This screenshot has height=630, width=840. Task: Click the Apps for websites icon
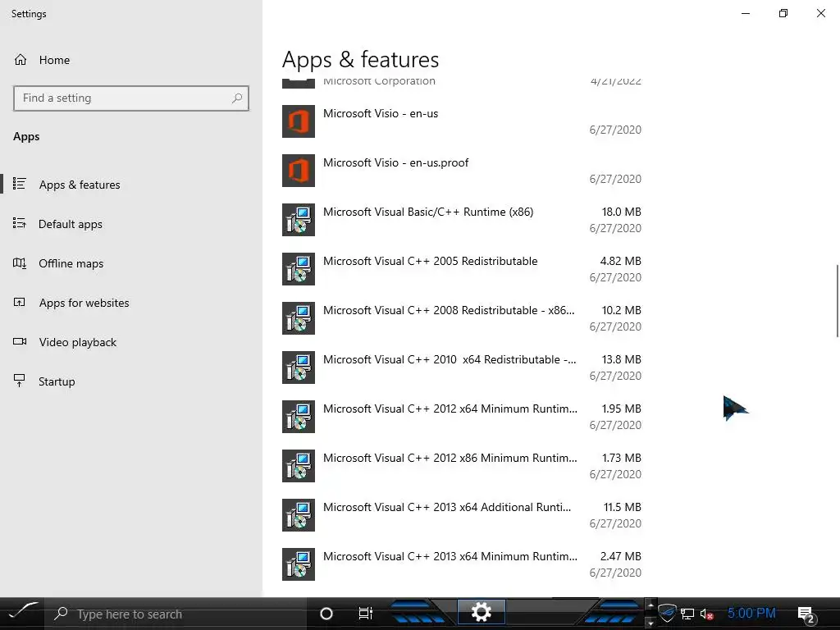20,302
